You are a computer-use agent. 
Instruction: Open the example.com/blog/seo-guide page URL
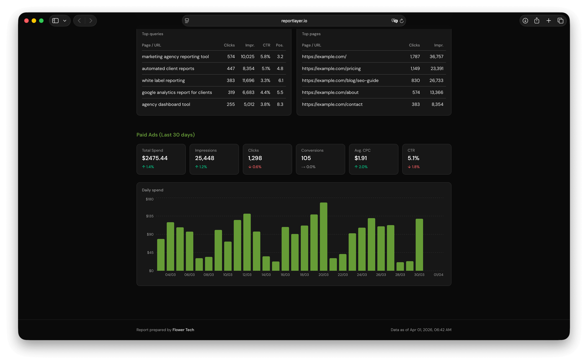340,80
